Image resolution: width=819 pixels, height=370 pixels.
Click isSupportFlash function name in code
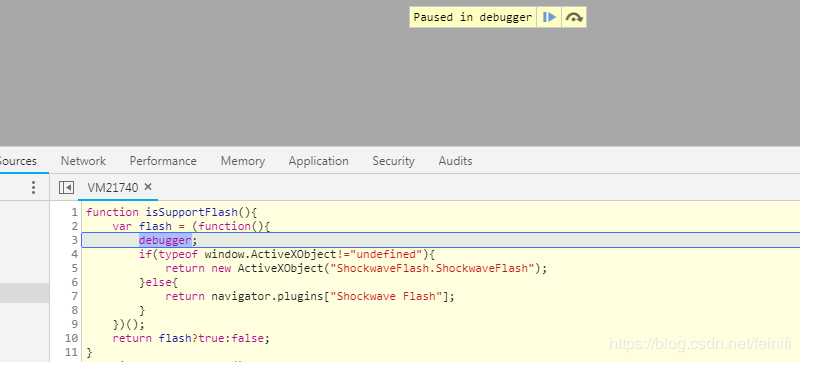[192, 212]
